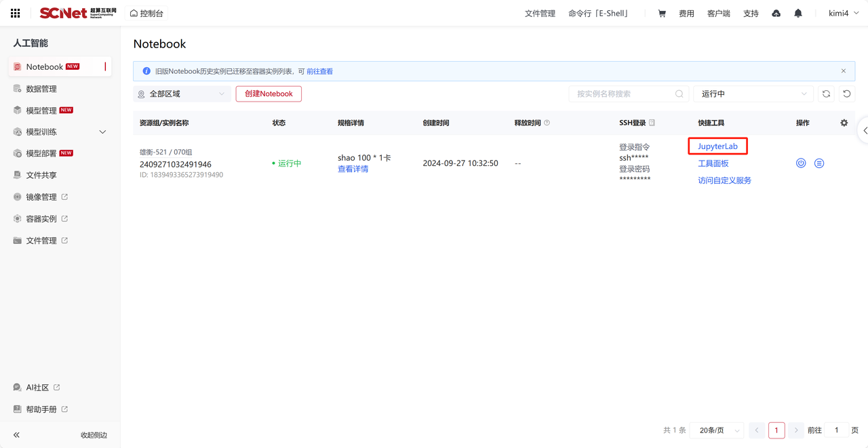Dismiss the info banner with X

click(844, 71)
